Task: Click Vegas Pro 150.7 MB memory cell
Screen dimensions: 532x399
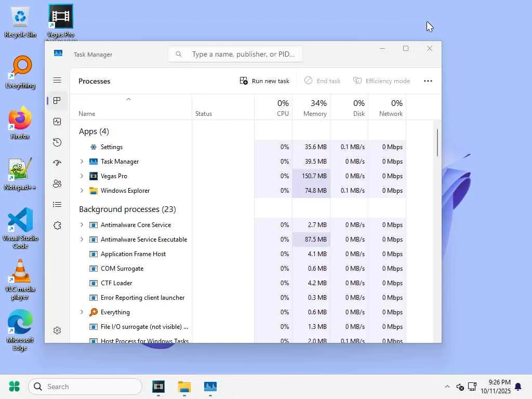Action: 311,176
